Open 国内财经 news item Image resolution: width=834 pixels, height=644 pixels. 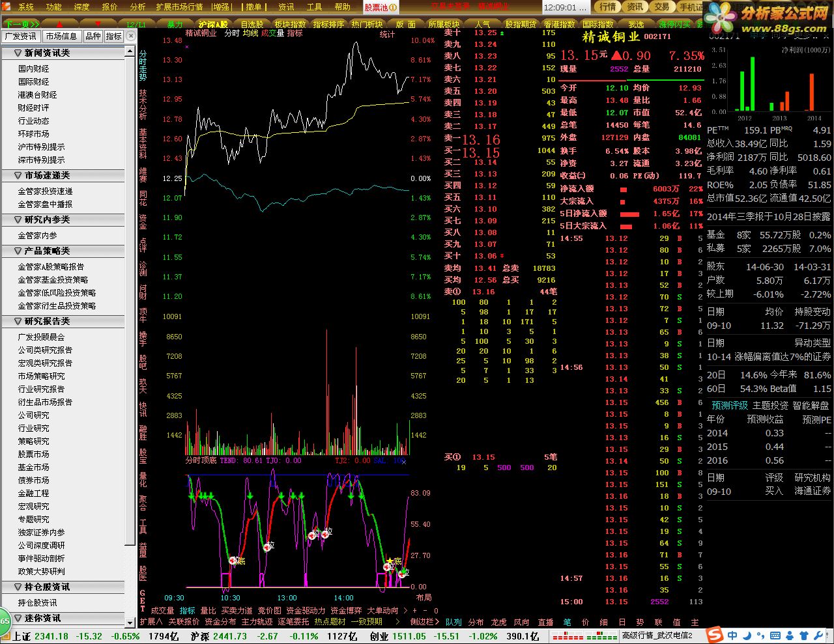click(x=34, y=68)
